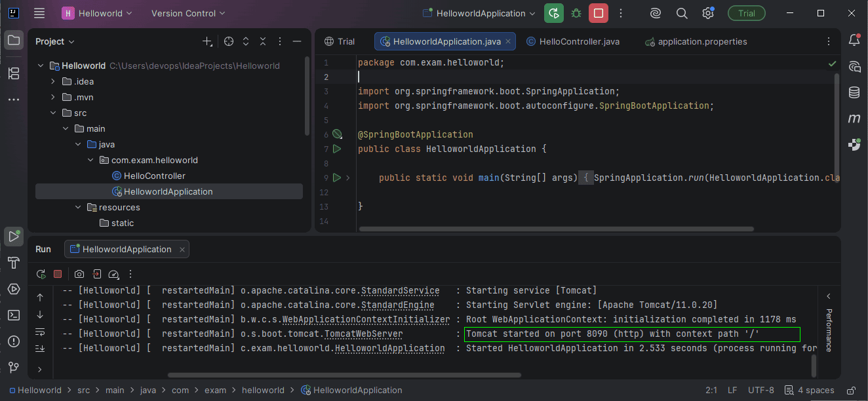Open the Terminal tool window
868x401 pixels.
coord(13,315)
